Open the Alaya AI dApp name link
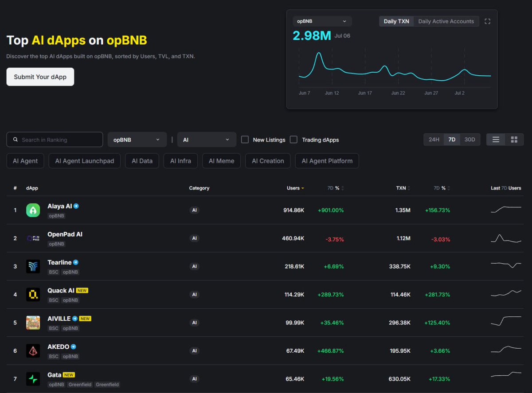 click(59, 206)
